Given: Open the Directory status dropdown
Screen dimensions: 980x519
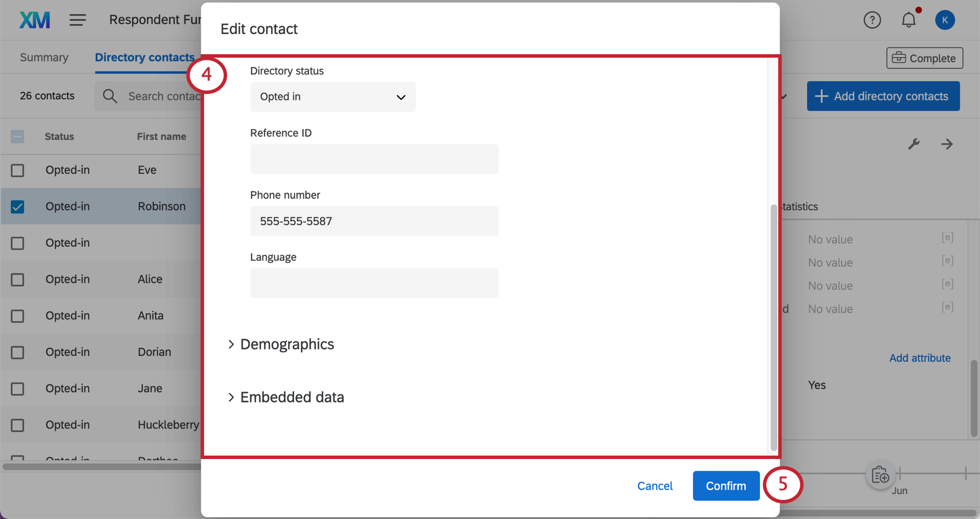Looking at the screenshot, I should tap(333, 97).
